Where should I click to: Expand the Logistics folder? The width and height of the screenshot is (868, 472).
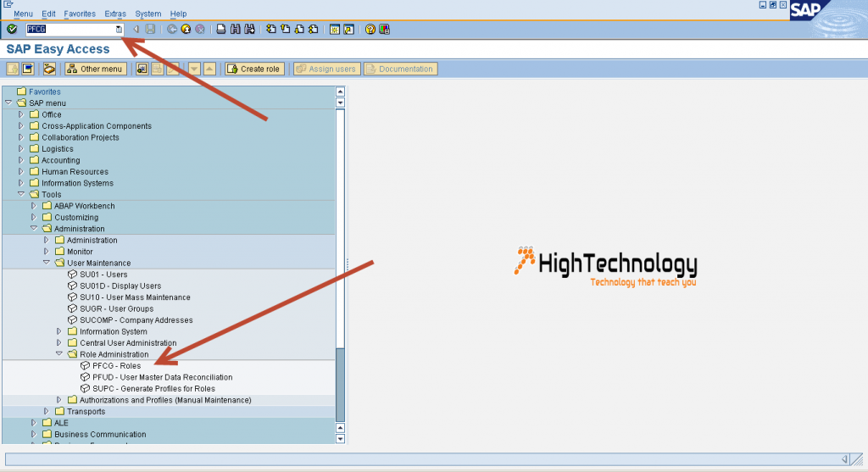(x=21, y=149)
